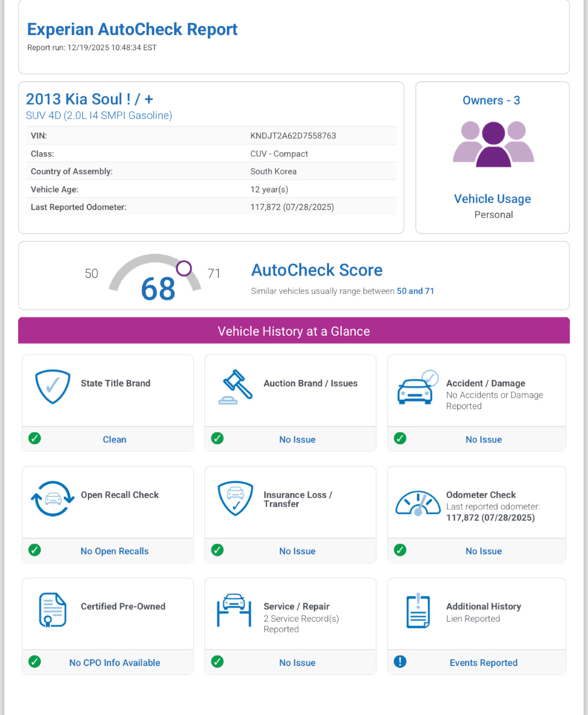
Task: Click the Clean title status link
Action: (115, 439)
